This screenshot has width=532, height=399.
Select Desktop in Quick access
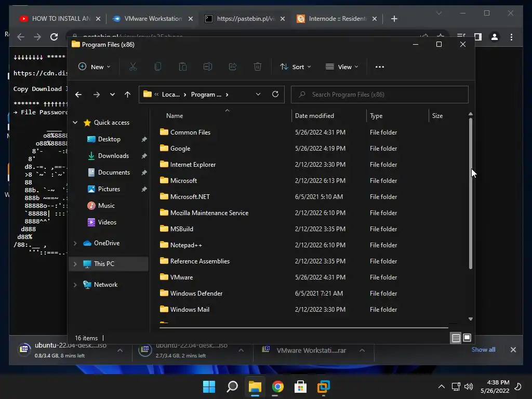(109, 139)
